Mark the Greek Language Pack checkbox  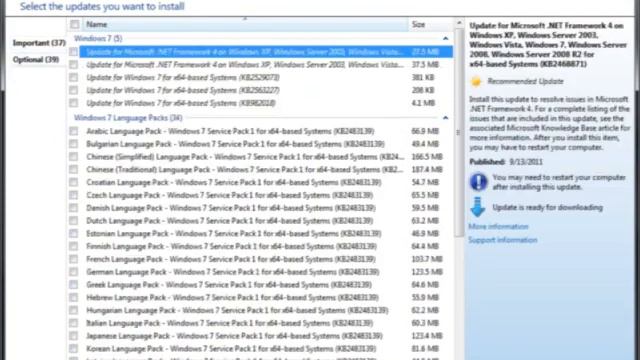tap(73, 284)
